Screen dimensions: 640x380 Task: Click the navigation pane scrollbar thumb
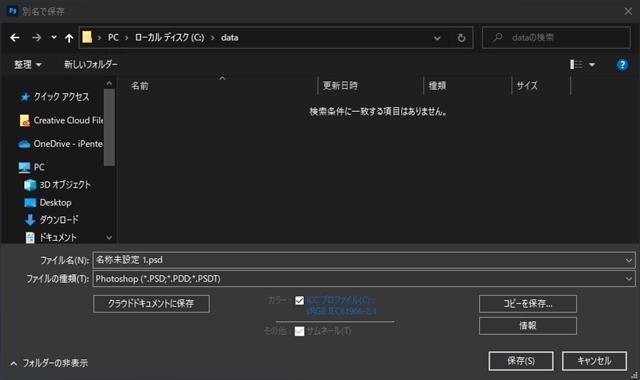coord(109,127)
